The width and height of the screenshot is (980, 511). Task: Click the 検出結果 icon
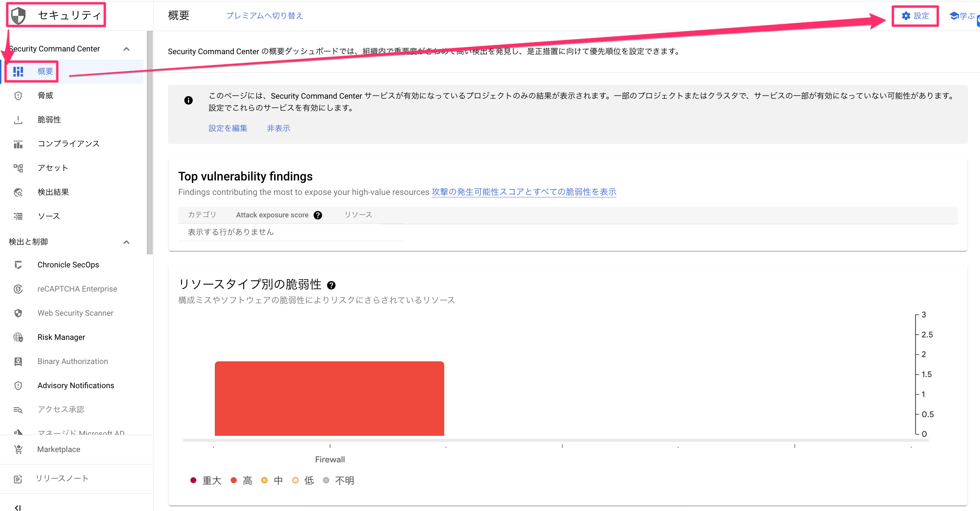(18, 192)
